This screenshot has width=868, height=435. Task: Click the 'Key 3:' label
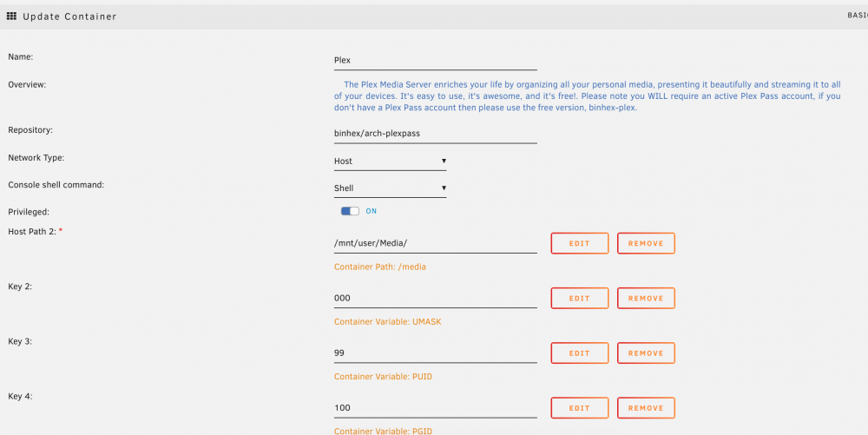pos(20,341)
